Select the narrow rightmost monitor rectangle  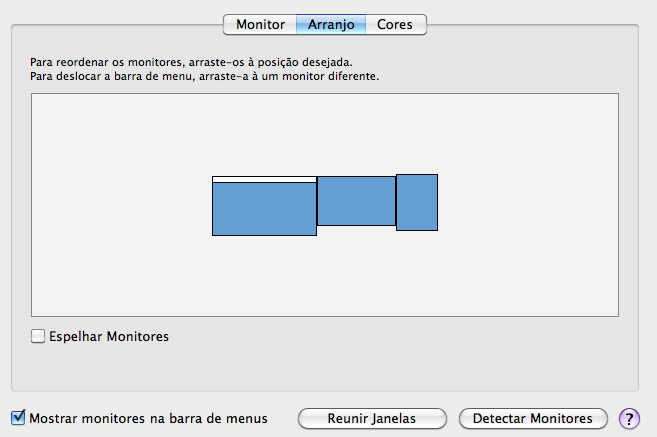[x=417, y=202]
